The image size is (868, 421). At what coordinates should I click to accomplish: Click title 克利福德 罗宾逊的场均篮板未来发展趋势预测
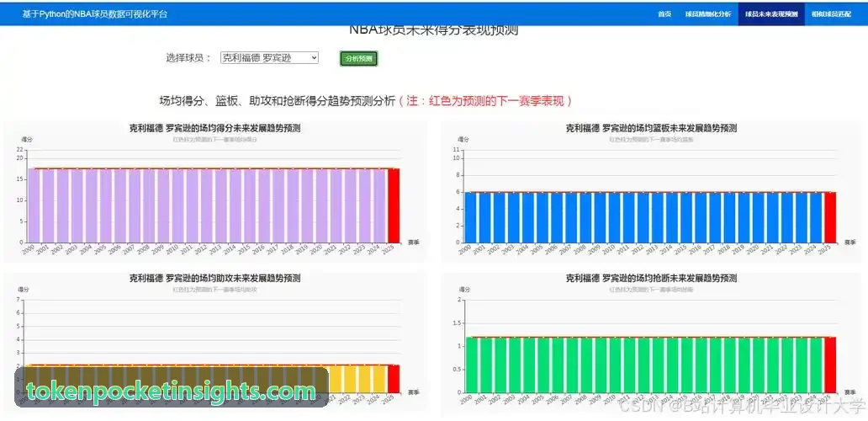(x=651, y=128)
